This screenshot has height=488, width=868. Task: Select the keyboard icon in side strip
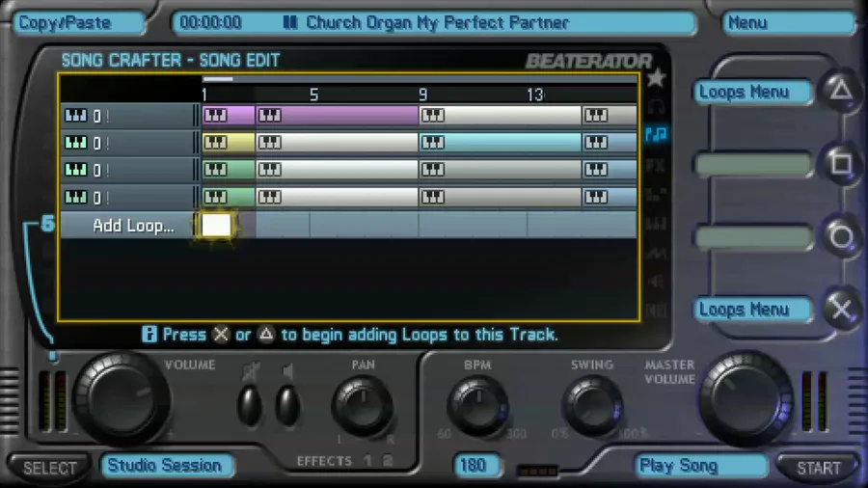[656, 224]
